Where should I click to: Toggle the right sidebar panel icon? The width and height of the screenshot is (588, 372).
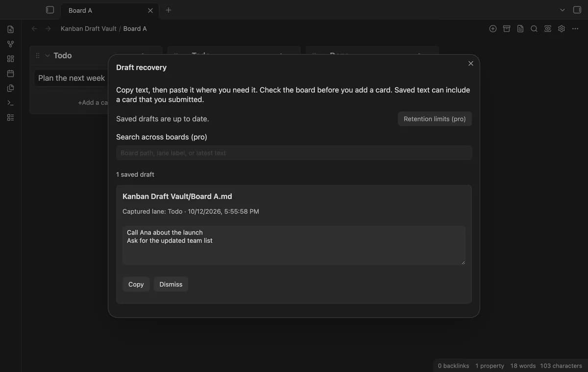pos(577,10)
